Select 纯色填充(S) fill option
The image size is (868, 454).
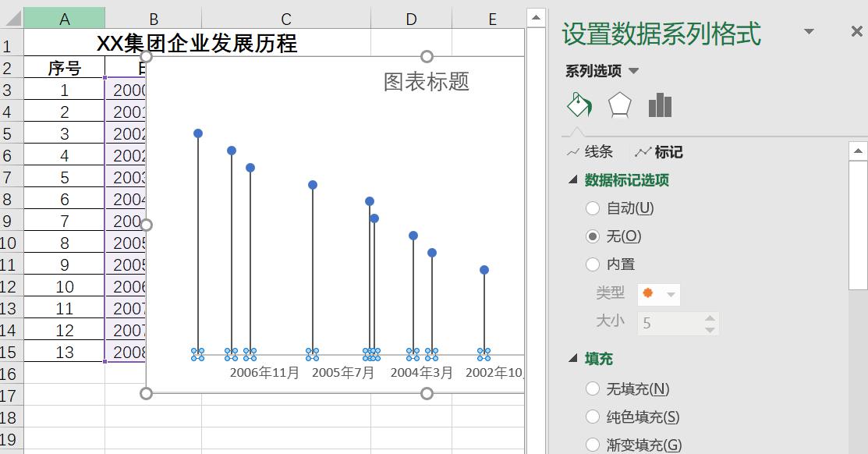pyautogui.click(x=632, y=417)
